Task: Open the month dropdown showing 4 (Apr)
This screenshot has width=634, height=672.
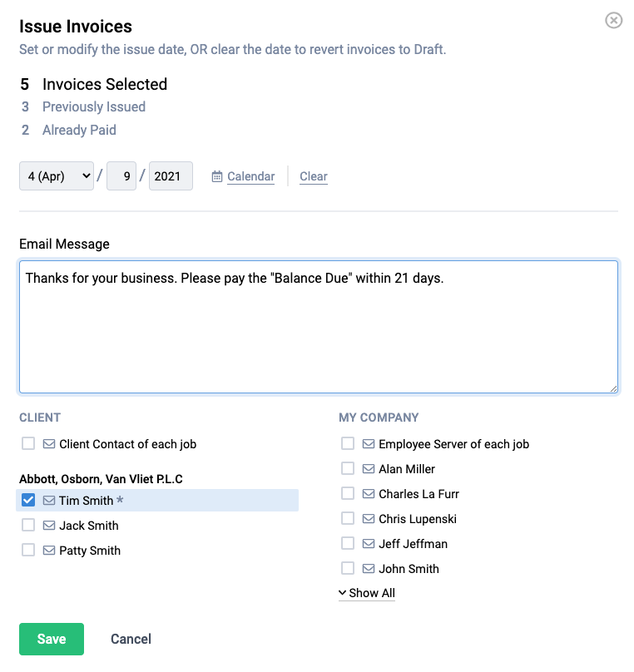Action: click(56, 175)
